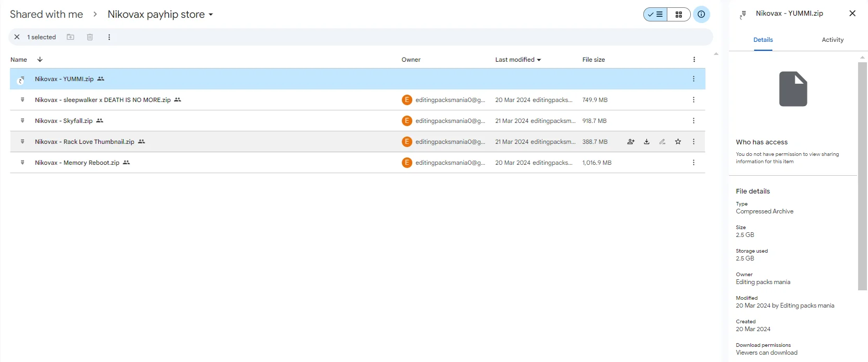Click details panel vertical scrollbar
Viewport: 868px width, 362px height.
point(862,176)
